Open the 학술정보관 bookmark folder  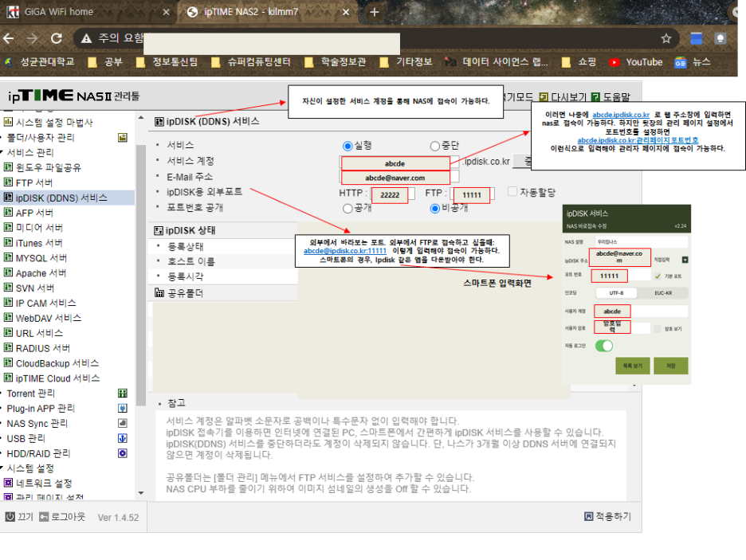point(336,62)
